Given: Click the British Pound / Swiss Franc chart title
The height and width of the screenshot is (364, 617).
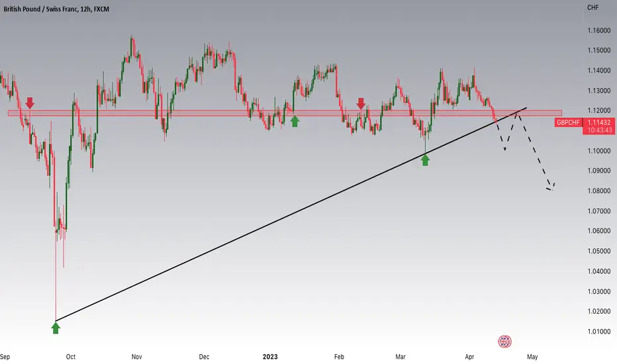Looking at the screenshot, I should click(x=56, y=9).
